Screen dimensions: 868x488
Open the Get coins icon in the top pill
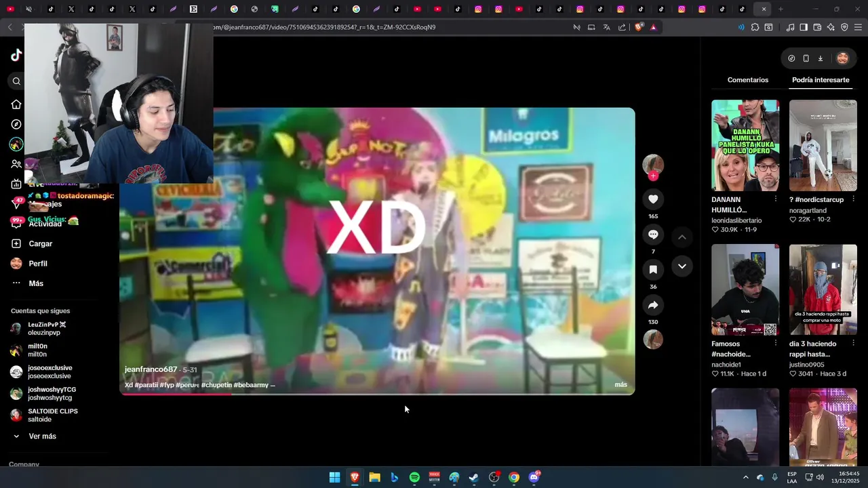coord(791,58)
